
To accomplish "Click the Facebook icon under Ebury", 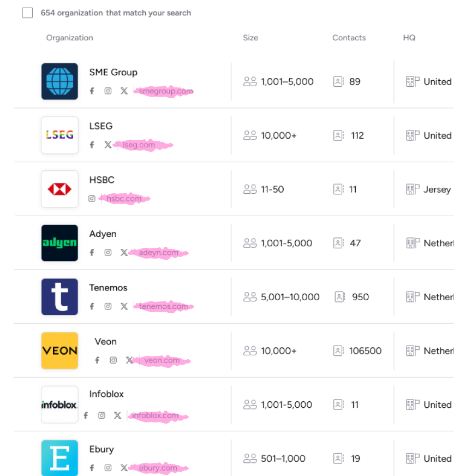I will point(92,468).
